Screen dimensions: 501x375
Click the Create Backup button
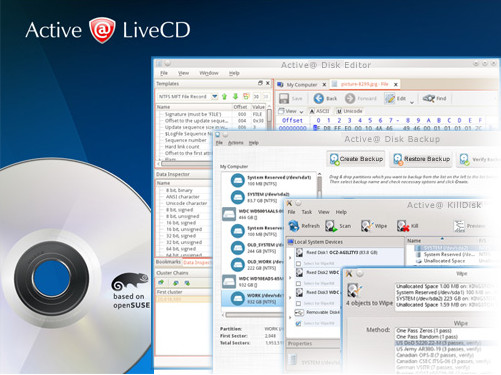pos(356,159)
